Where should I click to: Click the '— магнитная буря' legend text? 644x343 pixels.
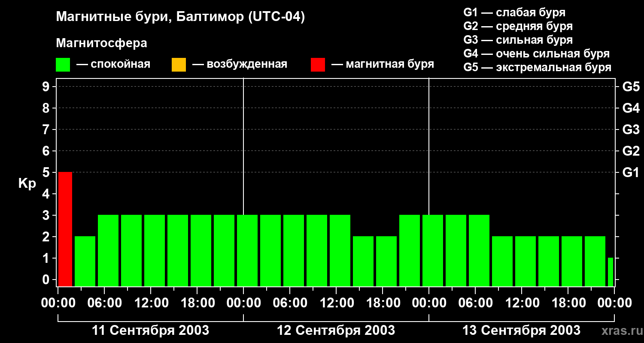coord(383,64)
